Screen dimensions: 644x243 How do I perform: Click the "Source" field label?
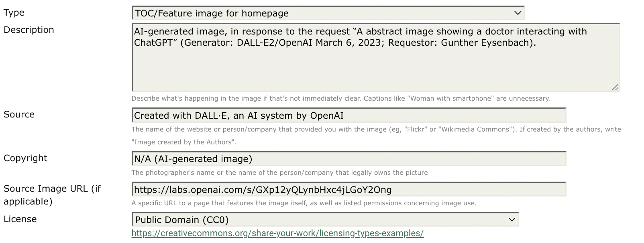pyautogui.click(x=19, y=115)
